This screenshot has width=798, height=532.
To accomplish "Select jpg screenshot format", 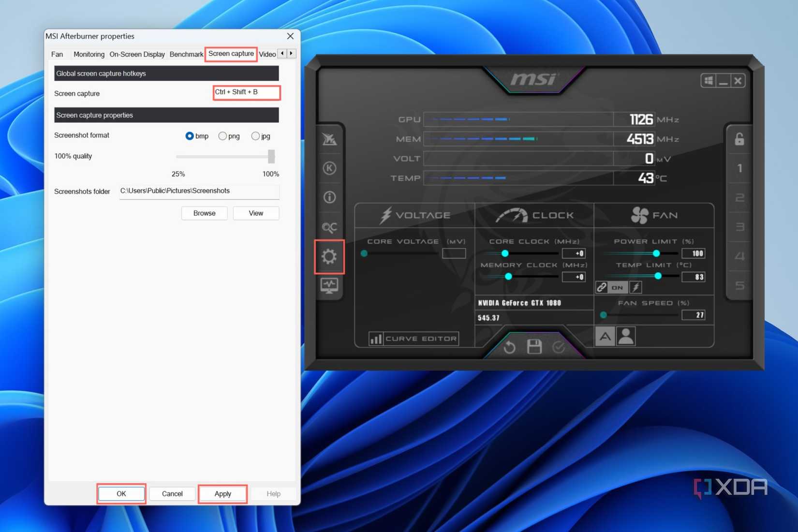I will click(x=255, y=136).
